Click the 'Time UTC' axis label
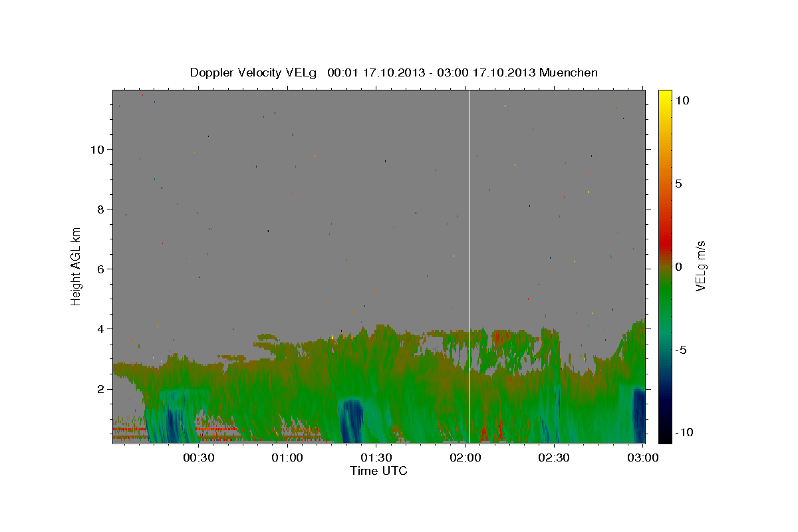The image size is (798, 532). (378, 471)
